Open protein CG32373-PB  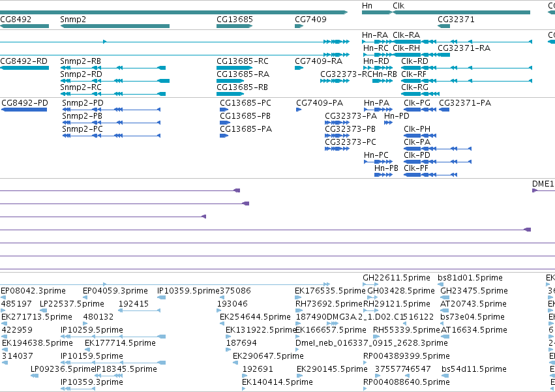pyautogui.click(x=350, y=129)
